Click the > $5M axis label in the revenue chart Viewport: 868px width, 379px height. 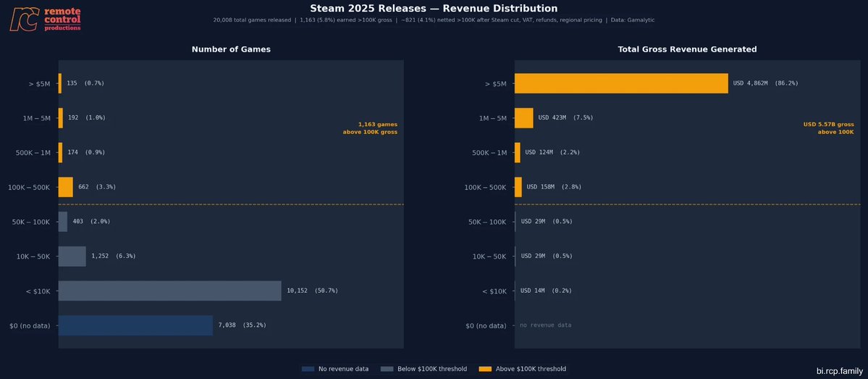click(x=495, y=83)
